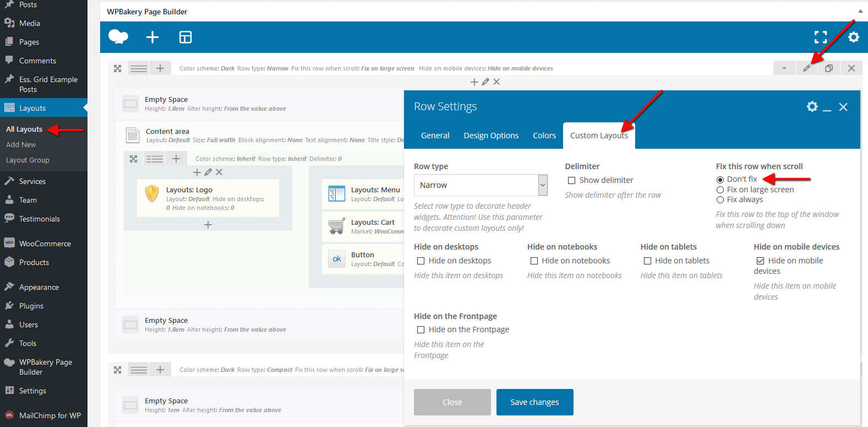868x427 pixels.
Task: Open the Row type dropdown
Action: click(481, 185)
